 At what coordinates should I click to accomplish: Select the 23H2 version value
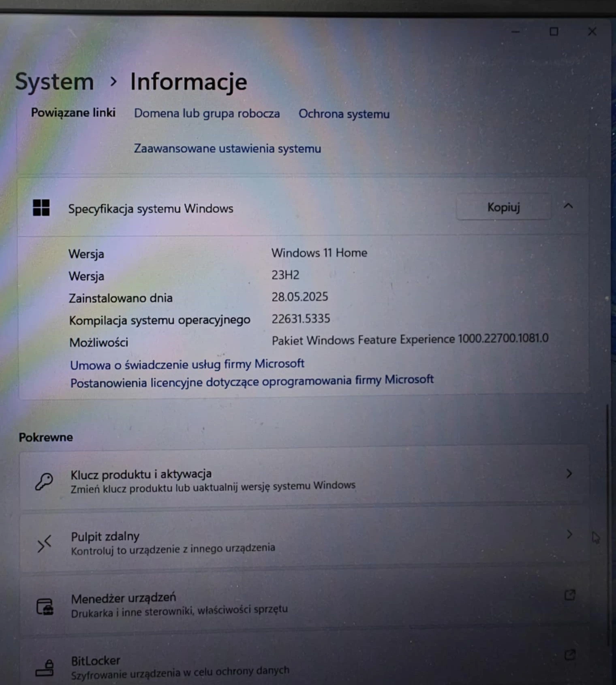tap(285, 275)
